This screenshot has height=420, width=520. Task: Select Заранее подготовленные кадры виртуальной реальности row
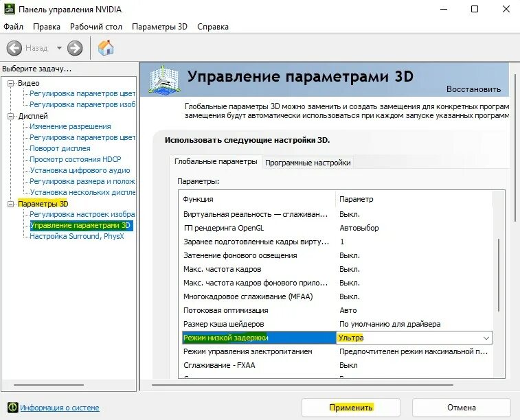[x=337, y=242]
